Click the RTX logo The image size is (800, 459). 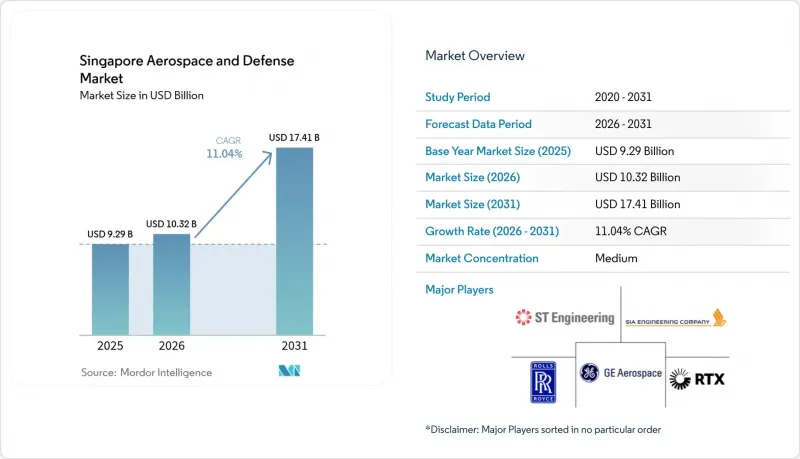697,379
